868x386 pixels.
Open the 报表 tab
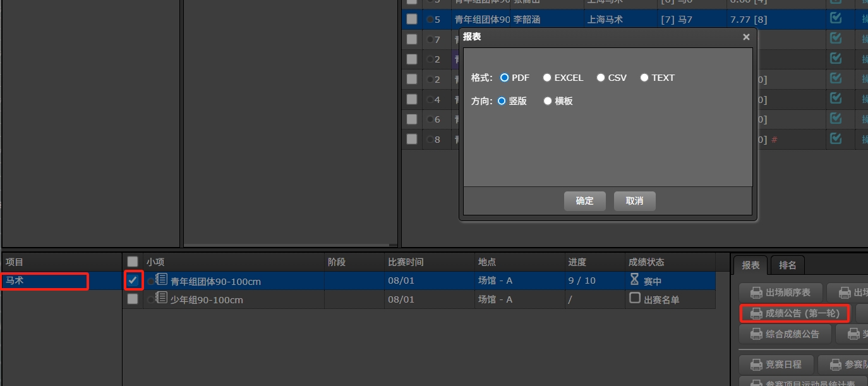tap(750, 265)
